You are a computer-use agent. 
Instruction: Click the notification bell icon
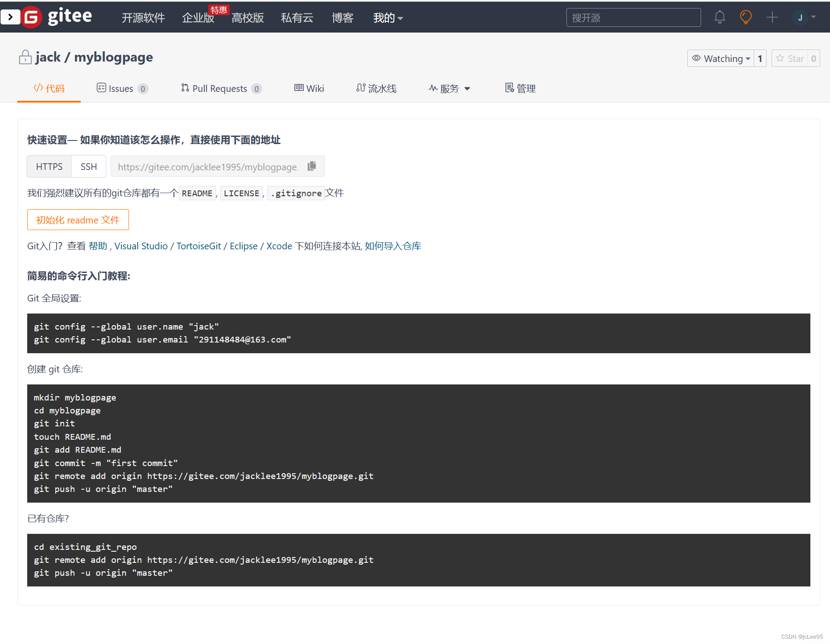point(719,17)
